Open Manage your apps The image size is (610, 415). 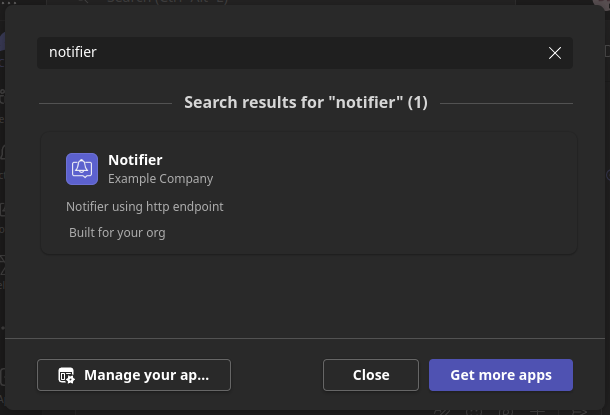tap(134, 375)
